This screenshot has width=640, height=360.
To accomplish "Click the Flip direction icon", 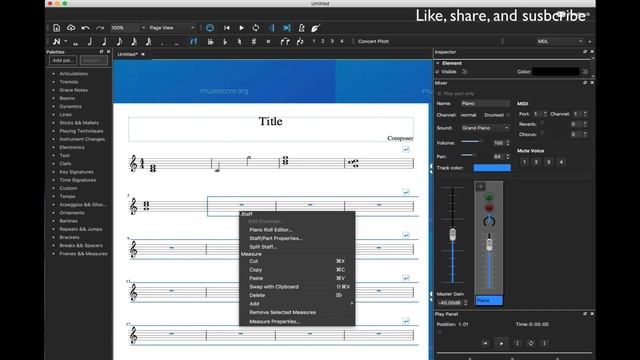I will click(300, 41).
